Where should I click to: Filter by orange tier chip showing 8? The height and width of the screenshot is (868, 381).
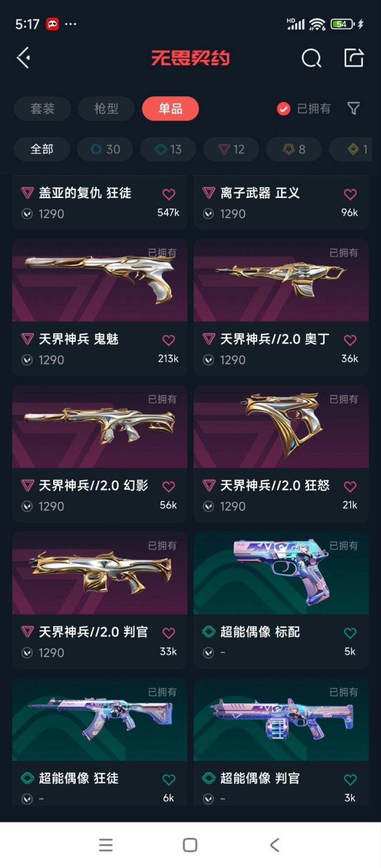294,149
